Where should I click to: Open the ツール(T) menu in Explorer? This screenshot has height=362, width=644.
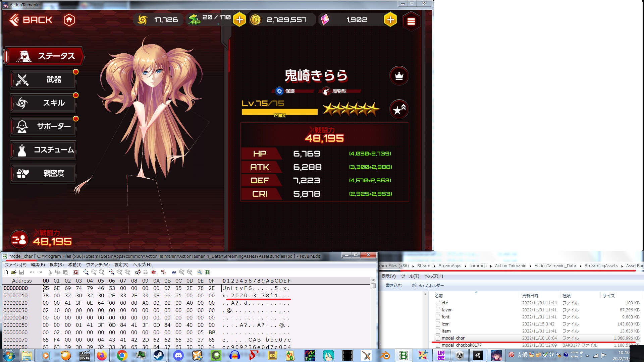pyautogui.click(x=410, y=276)
